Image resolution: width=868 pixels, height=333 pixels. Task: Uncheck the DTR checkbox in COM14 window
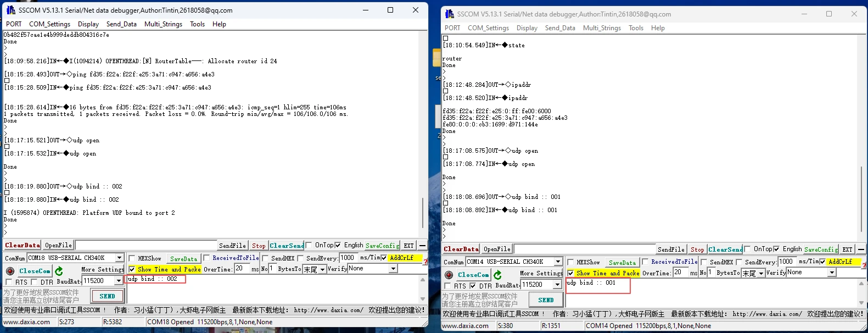(473, 286)
